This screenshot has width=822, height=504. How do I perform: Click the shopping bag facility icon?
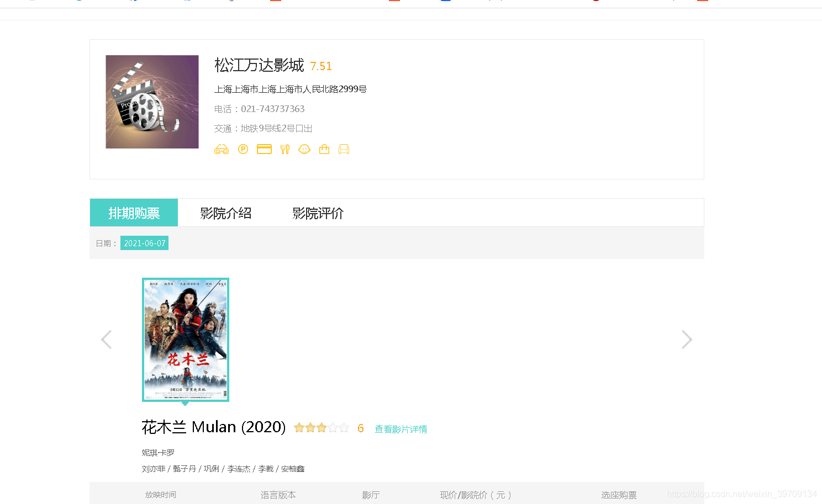tap(324, 149)
